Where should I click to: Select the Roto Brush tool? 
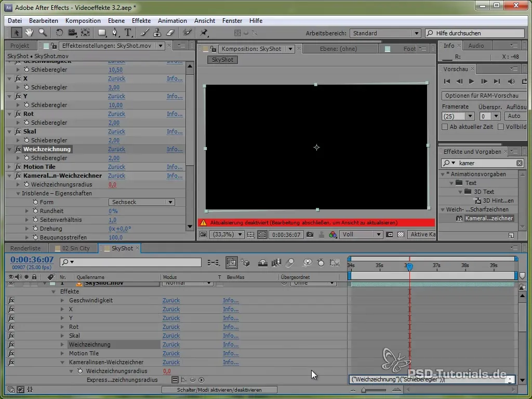tap(187, 33)
